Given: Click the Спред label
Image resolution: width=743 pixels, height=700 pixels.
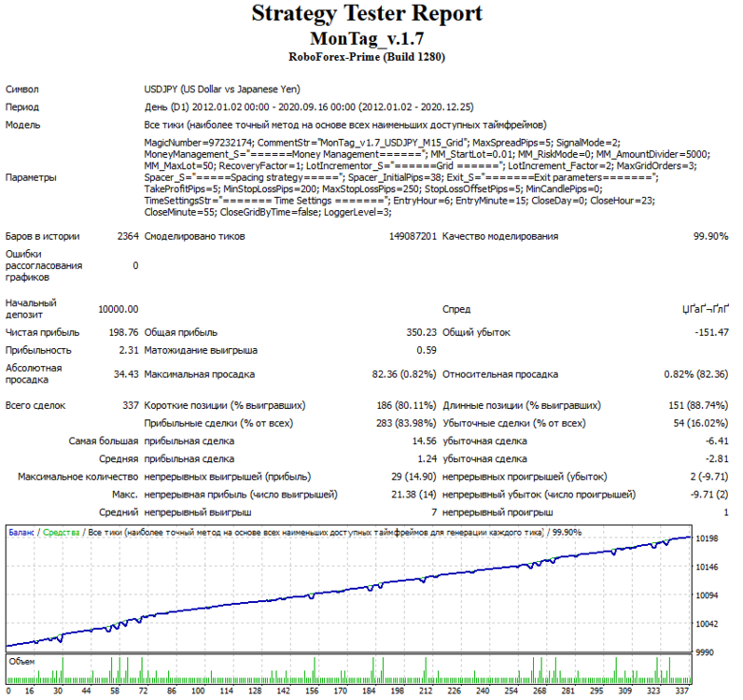Looking at the screenshot, I should tap(456, 309).
